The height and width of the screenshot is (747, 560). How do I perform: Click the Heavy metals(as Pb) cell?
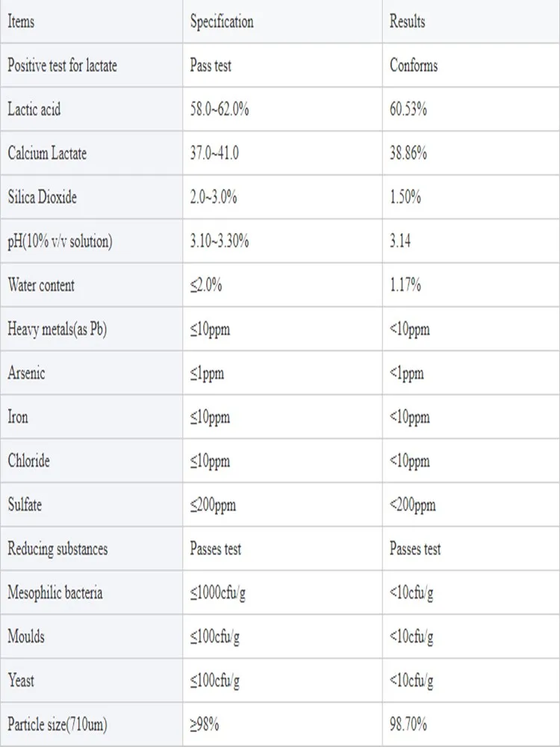click(x=57, y=329)
